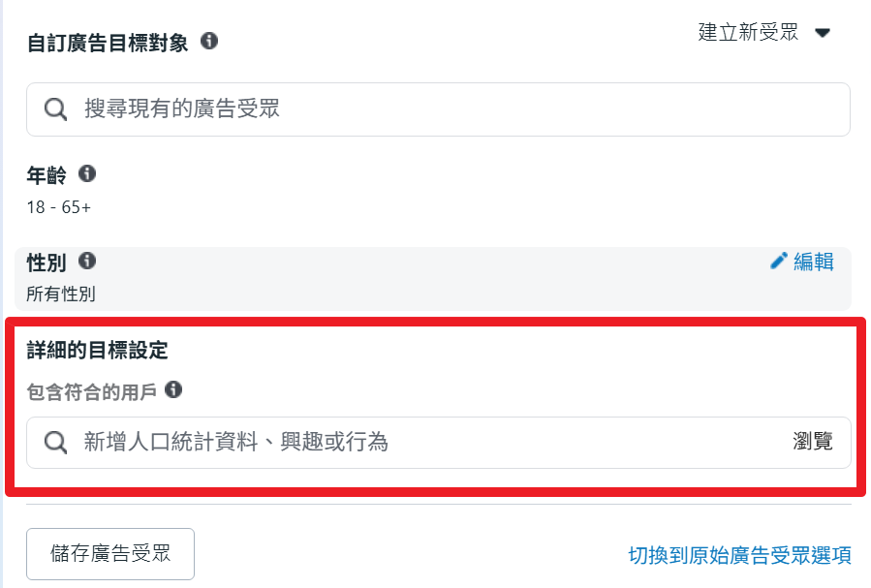Click the 年齡 section label
Screen dimensions: 871x588
pyautogui.click(x=47, y=175)
